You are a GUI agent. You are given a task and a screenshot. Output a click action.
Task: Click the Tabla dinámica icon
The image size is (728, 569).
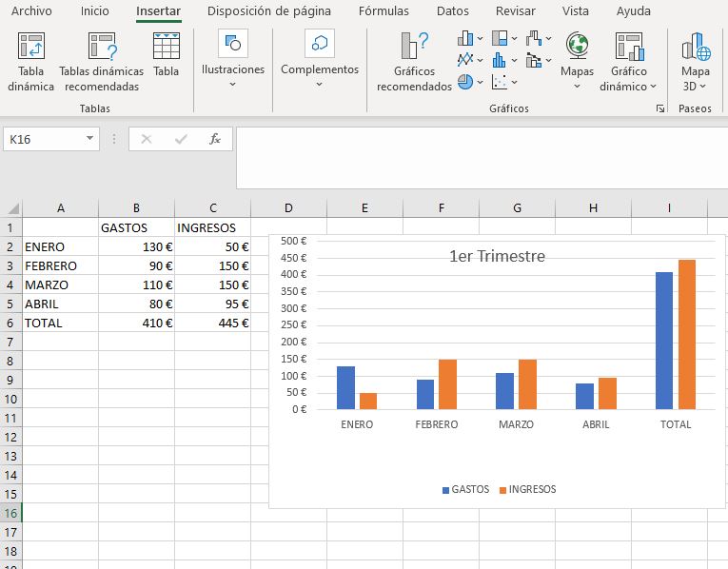point(31,47)
